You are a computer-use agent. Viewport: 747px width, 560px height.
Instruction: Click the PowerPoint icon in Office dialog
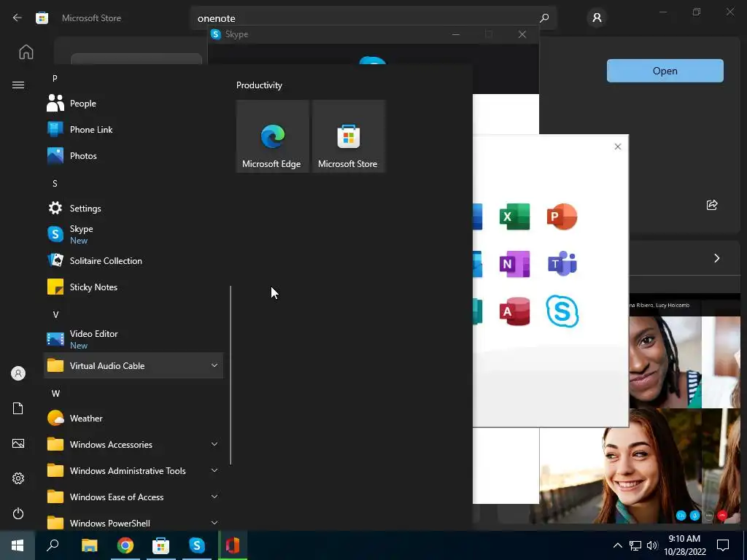pyautogui.click(x=562, y=217)
